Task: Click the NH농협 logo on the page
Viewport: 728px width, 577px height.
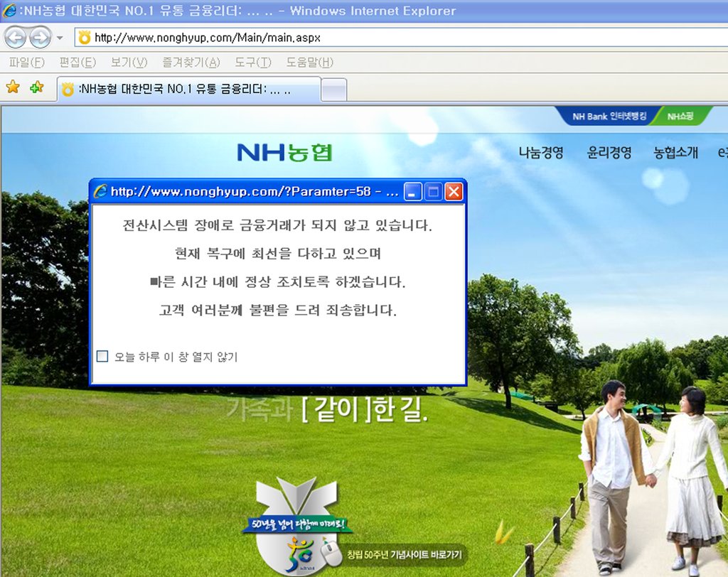Action: 284,152
